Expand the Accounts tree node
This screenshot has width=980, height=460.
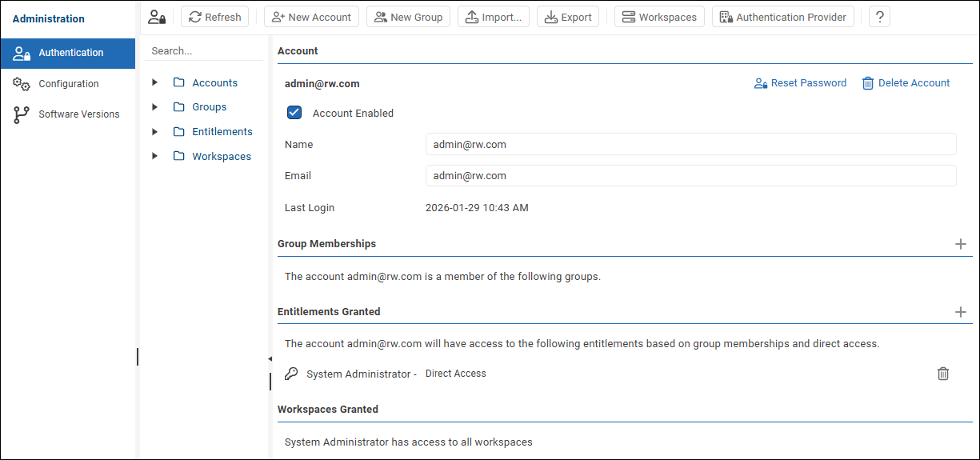click(x=155, y=82)
